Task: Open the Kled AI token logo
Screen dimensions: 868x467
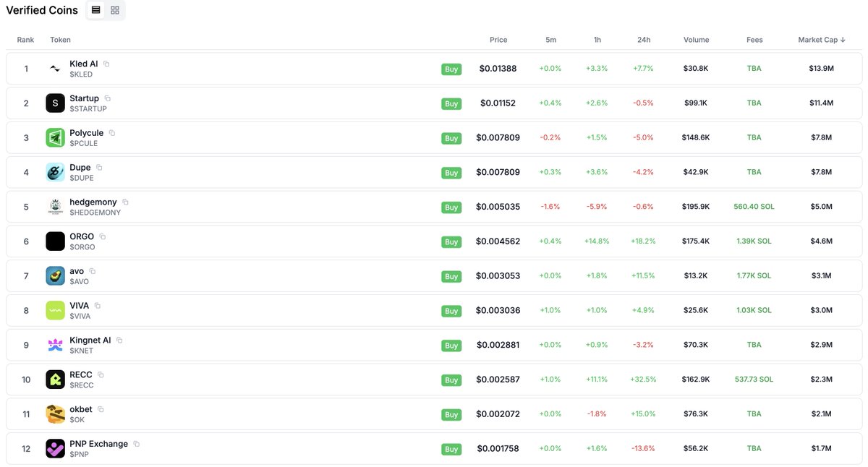Action: 56,69
